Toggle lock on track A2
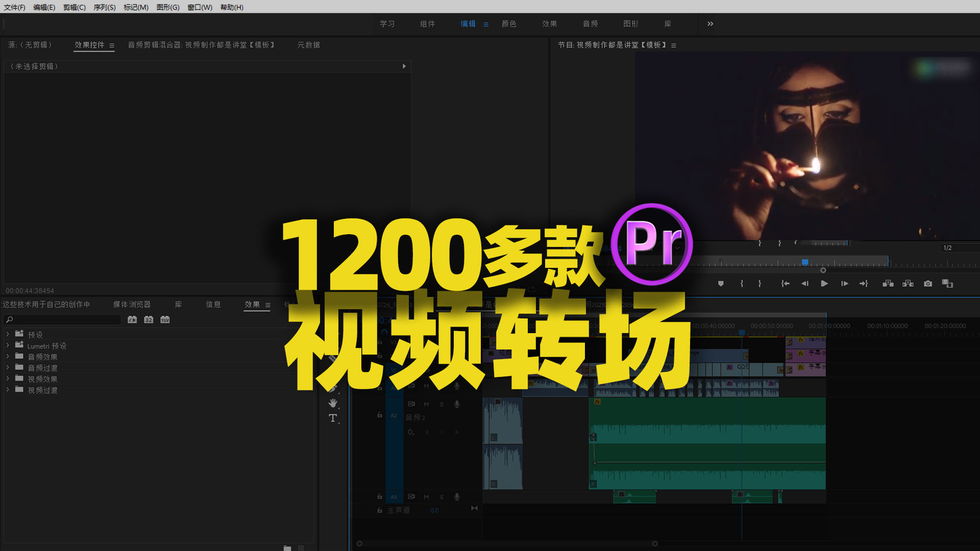Screen dimensions: 980x551 [x=380, y=415]
